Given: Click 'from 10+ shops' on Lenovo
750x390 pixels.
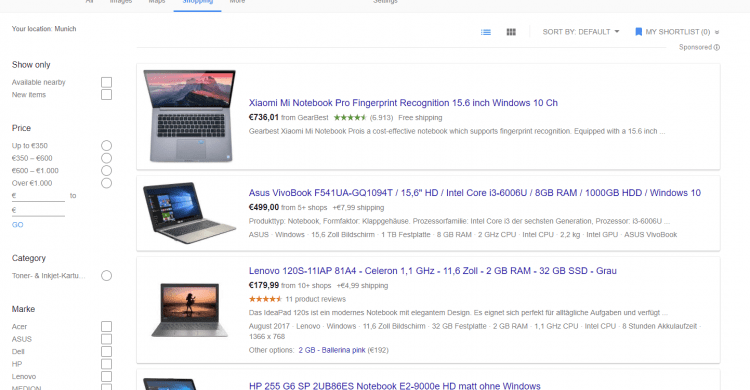Looking at the screenshot, I should [x=306, y=286].
